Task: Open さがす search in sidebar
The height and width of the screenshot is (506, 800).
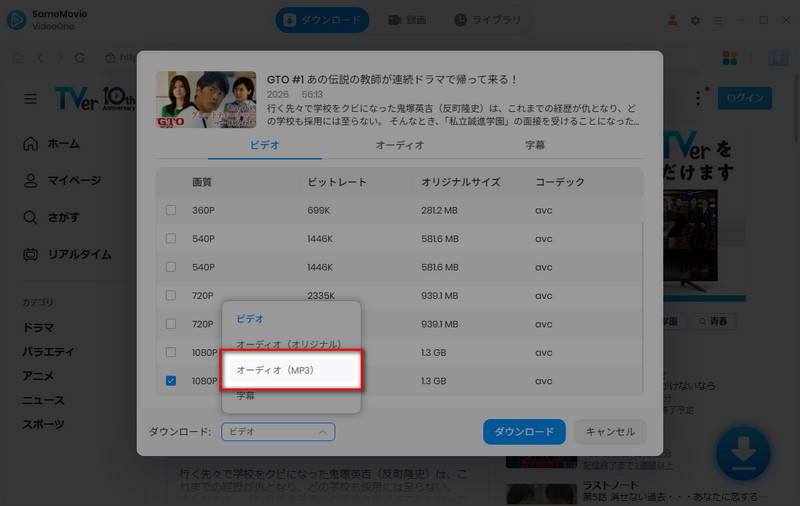Action: 52,217
